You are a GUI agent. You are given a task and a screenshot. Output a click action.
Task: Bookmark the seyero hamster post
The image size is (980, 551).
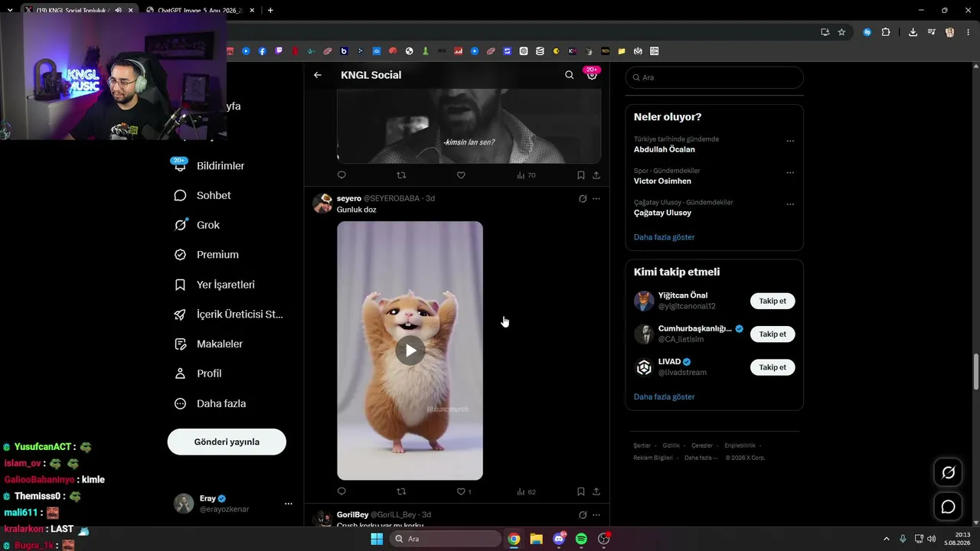click(x=581, y=491)
